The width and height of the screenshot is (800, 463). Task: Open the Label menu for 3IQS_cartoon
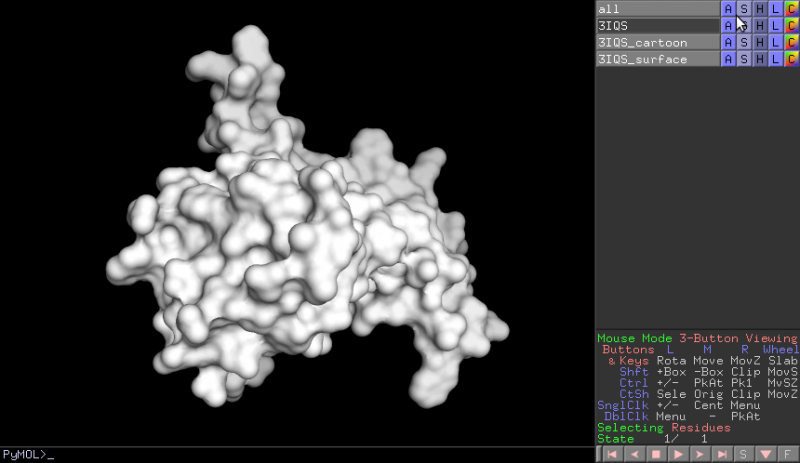coord(775,42)
